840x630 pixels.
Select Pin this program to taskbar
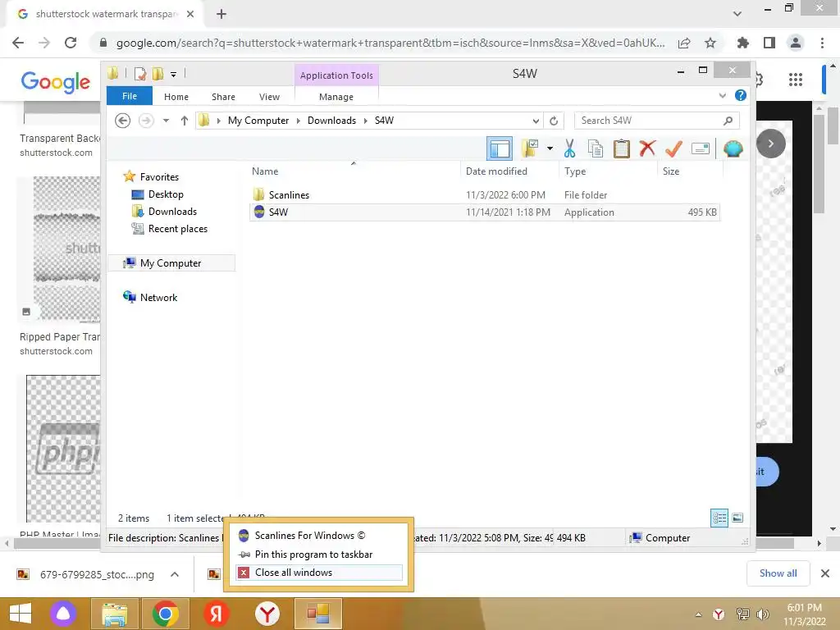319,555
